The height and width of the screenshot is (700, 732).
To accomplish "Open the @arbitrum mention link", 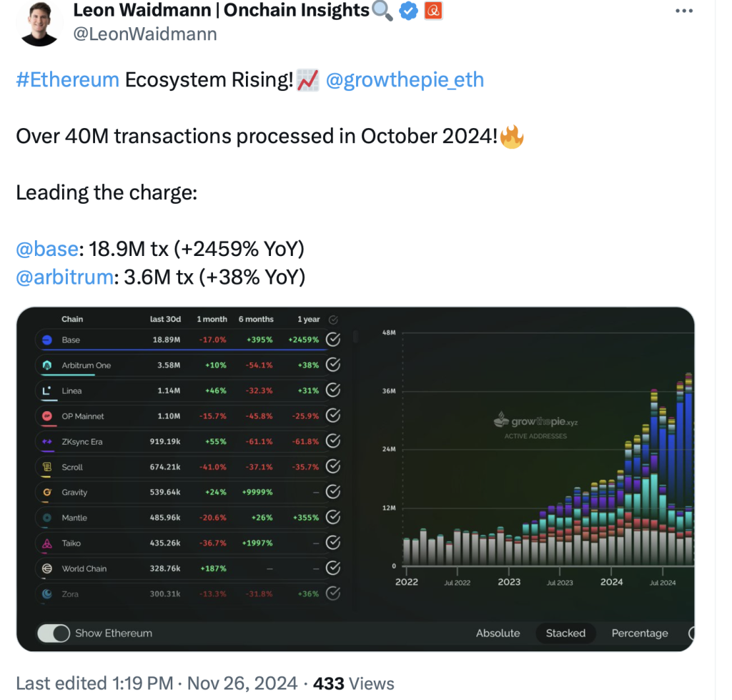I will pyautogui.click(x=64, y=277).
